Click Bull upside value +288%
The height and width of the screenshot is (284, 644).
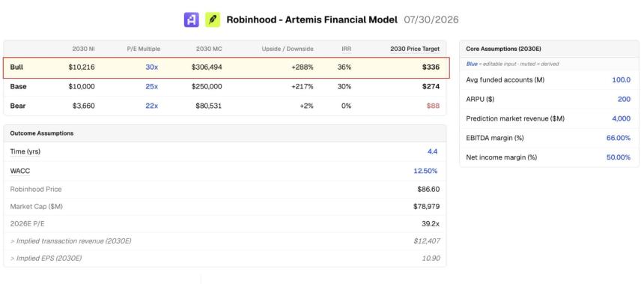click(303, 67)
